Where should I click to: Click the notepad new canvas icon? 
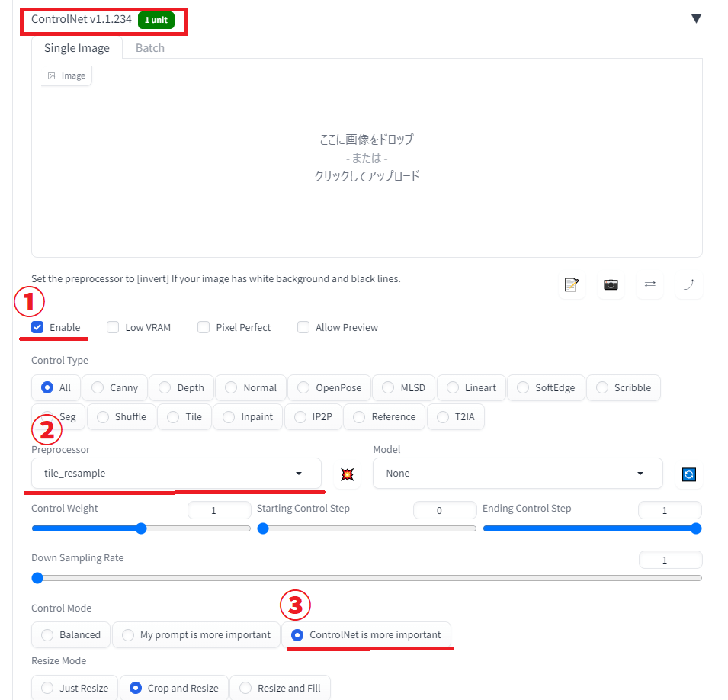pyautogui.click(x=571, y=284)
